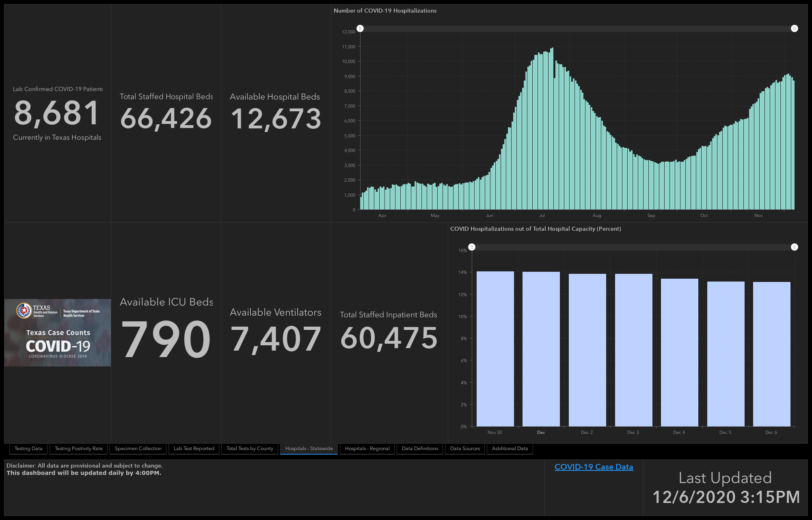
Task: Select the Hospitals - Statewide tab
Action: click(x=309, y=448)
